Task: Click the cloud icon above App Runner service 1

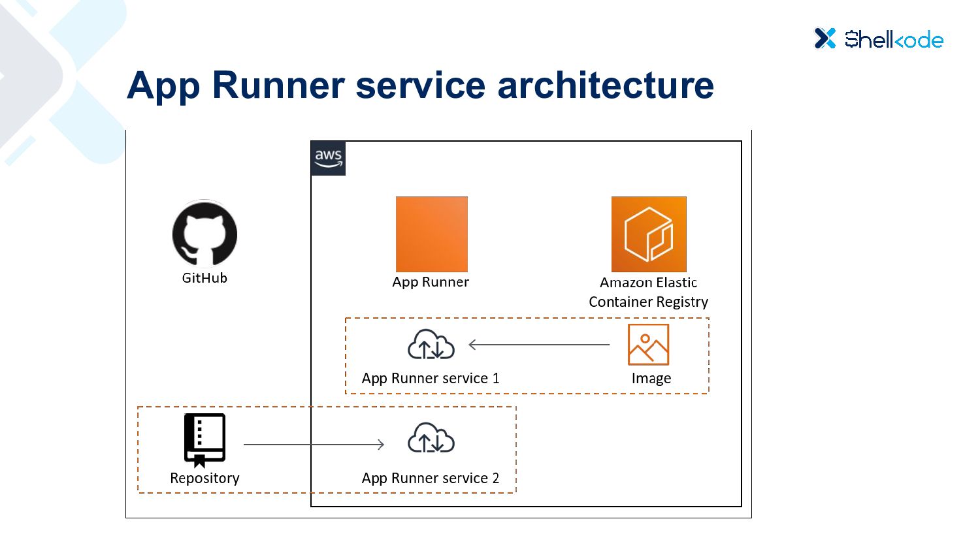Action: click(431, 345)
